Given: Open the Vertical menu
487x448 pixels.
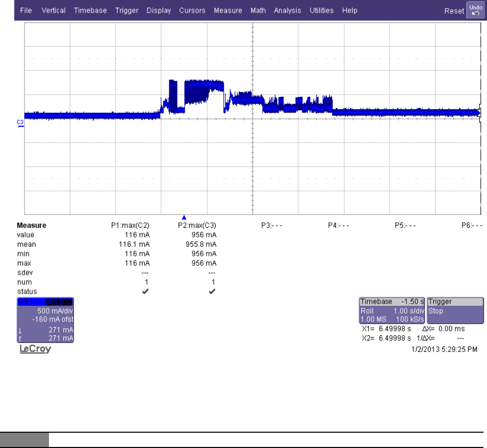Looking at the screenshot, I should pyautogui.click(x=54, y=10).
